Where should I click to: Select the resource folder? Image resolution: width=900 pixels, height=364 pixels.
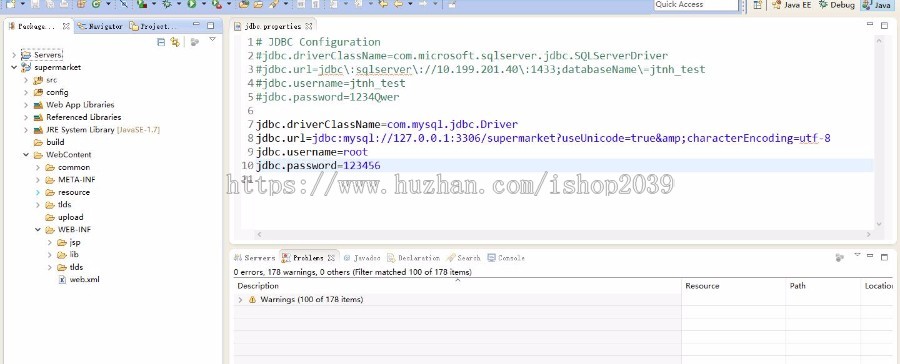(x=68, y=192)
